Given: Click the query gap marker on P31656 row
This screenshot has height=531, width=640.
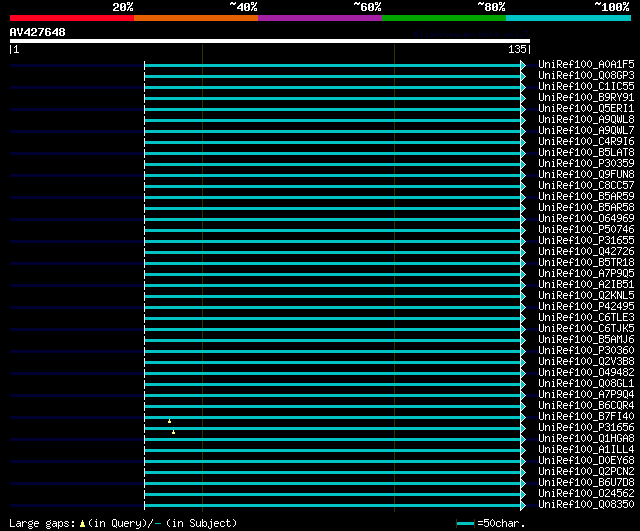Looking at the screenshot, I should tap(173, 432).
